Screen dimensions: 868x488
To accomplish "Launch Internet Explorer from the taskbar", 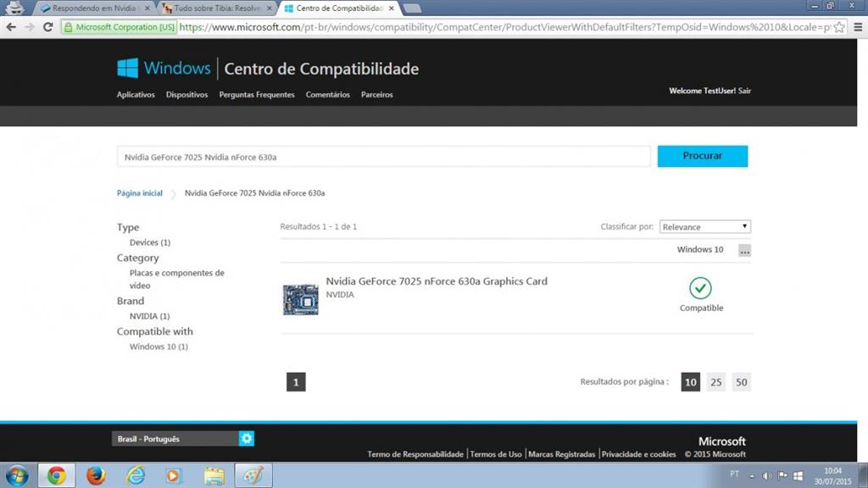I will (135, 475).
